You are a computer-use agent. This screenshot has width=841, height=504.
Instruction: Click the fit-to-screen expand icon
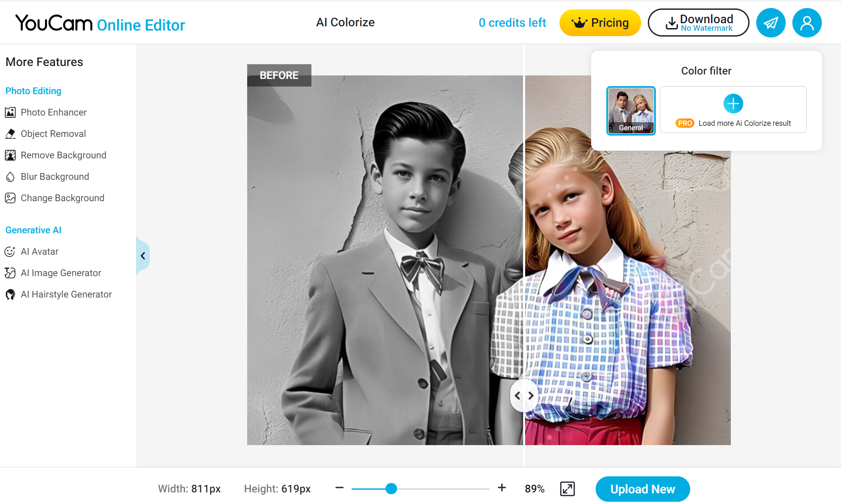pyautogui.click(x=567, y=489)
